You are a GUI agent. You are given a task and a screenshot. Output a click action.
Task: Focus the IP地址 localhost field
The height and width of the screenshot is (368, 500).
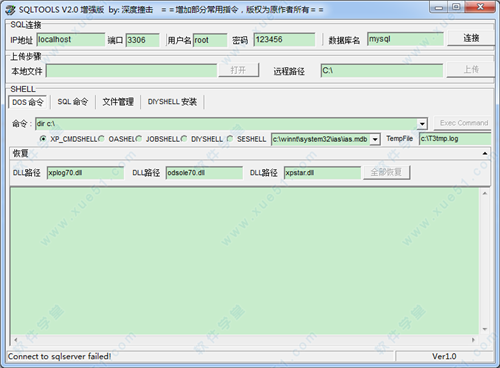[x=71, y=40]
